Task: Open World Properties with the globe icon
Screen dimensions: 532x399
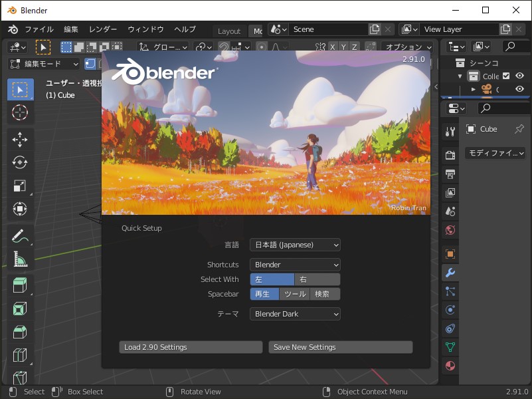Action: tap(450, 229)
